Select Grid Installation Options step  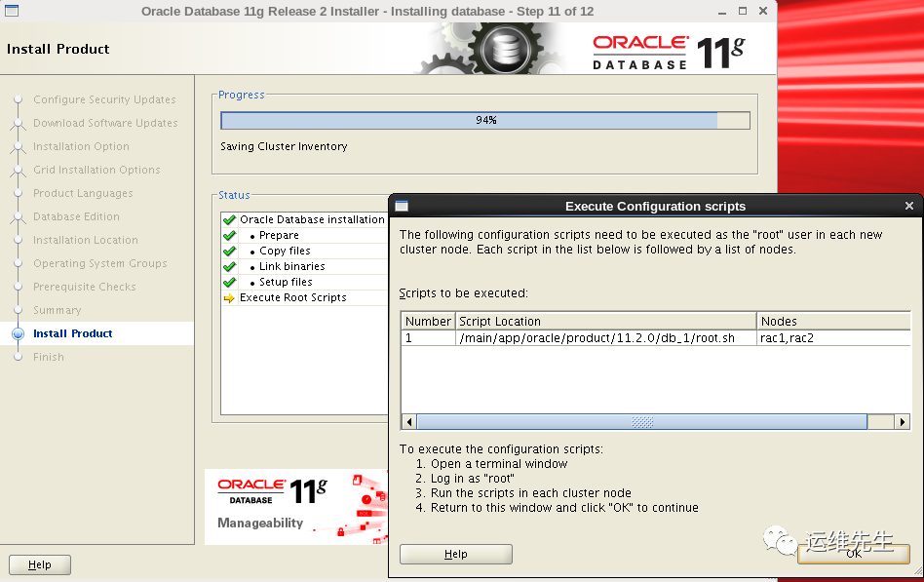[96, 170]
